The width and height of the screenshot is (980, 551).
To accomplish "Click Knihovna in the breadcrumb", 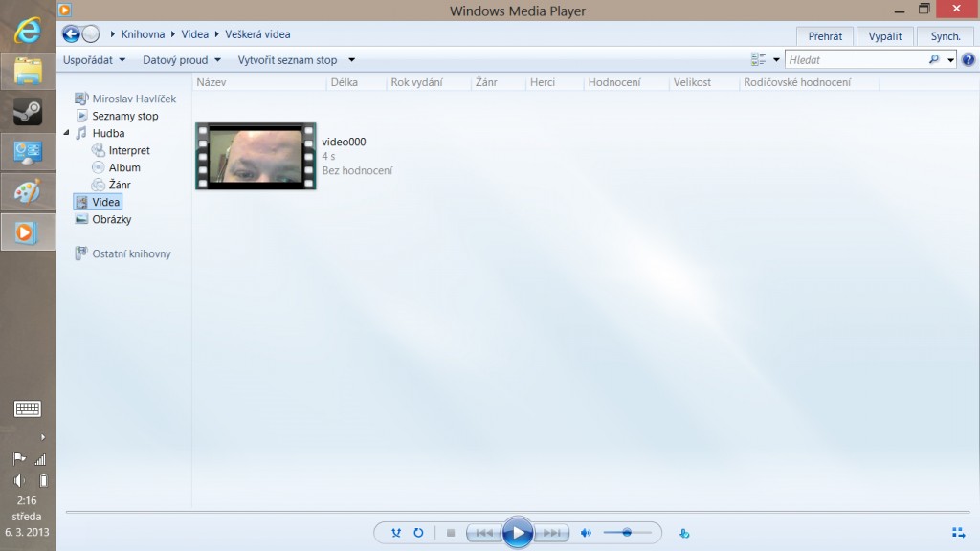I will 144,34.
